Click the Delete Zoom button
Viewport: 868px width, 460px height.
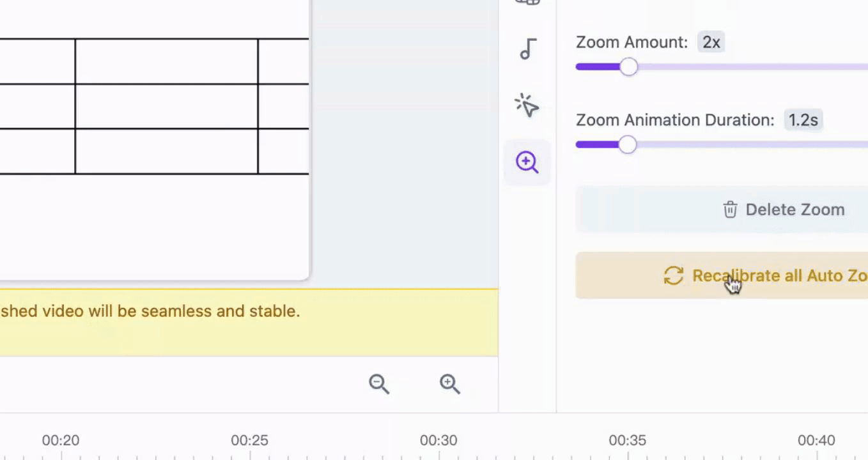[x=722, y=210]
